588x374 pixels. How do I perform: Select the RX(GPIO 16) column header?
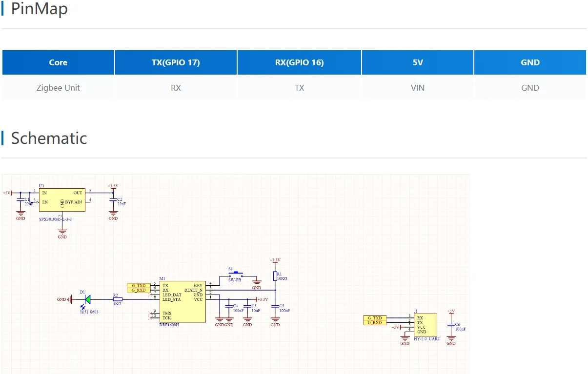(299, 62)
